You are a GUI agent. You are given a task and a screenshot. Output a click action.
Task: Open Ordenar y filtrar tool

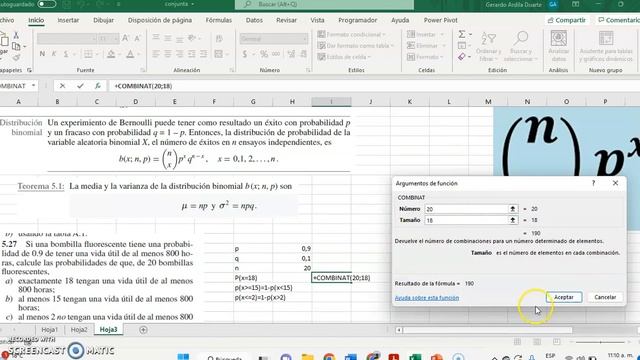coord(488,46)
